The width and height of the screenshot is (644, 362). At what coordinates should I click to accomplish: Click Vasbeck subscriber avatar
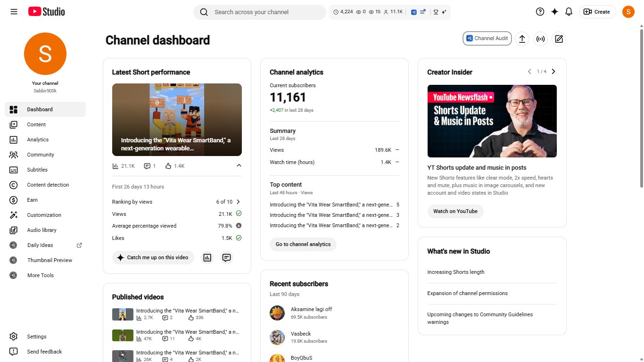click(277, 337)
